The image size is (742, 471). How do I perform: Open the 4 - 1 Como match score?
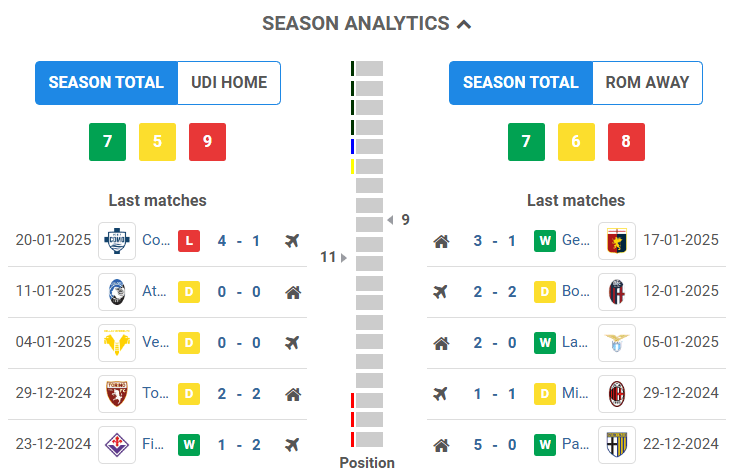pyautogui.click(x=238, y=241)
